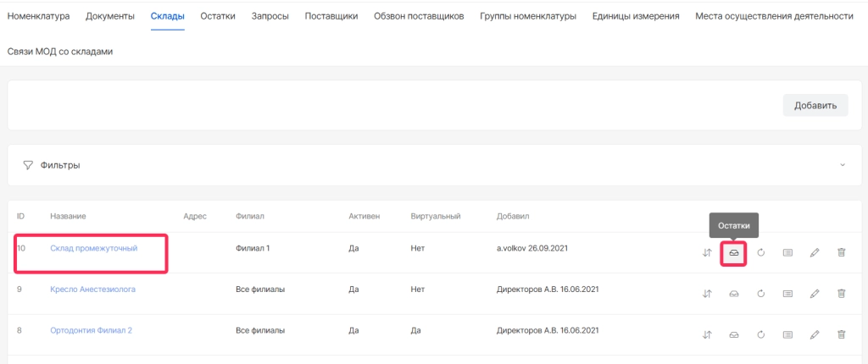
Task: Delete Кресло Анестезиолога using the trash icon
Action: tap(842, 294)
